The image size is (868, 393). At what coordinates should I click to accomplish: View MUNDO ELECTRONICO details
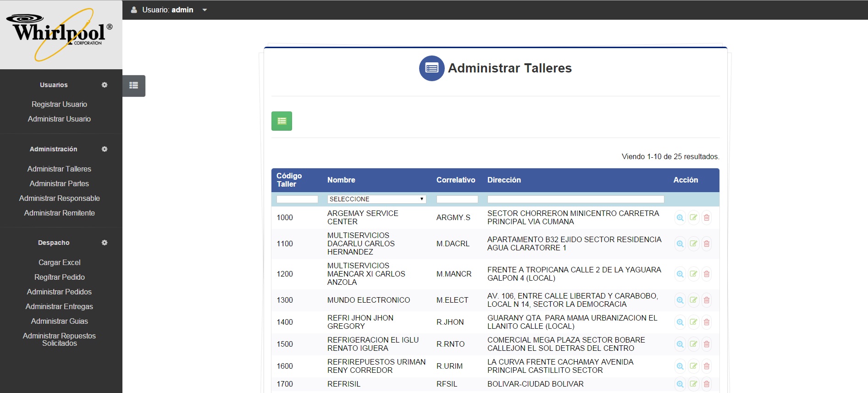click(x=680, y=300)
